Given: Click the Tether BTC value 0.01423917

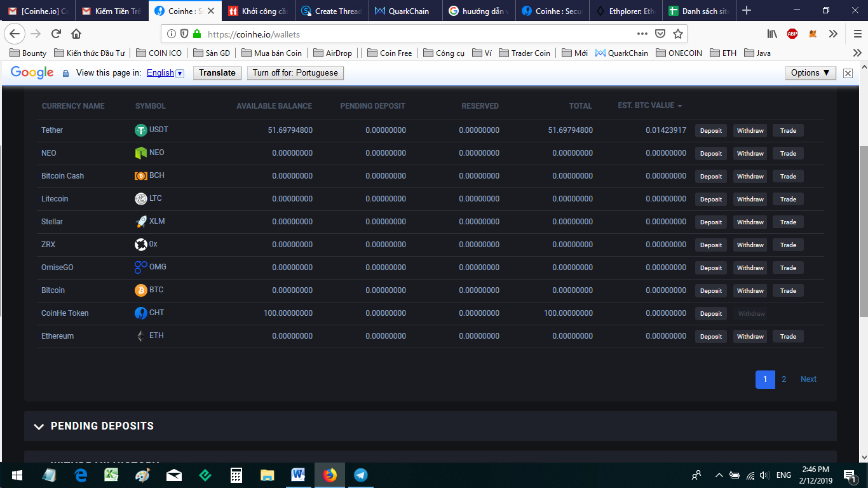Looking at the screenshot, I should click(x=666, y=130).
